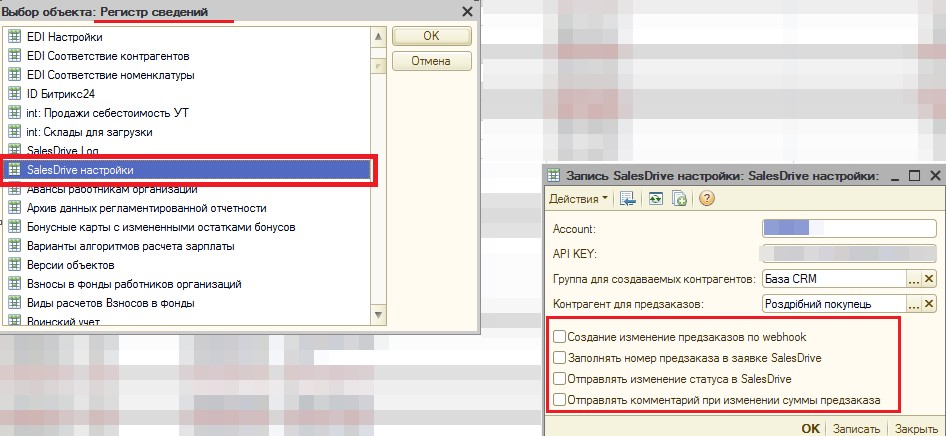Enable Заполнять номер предзаказа в заявке SalesDrive
This screenshot has width=946, height=436.
[560, 358]
